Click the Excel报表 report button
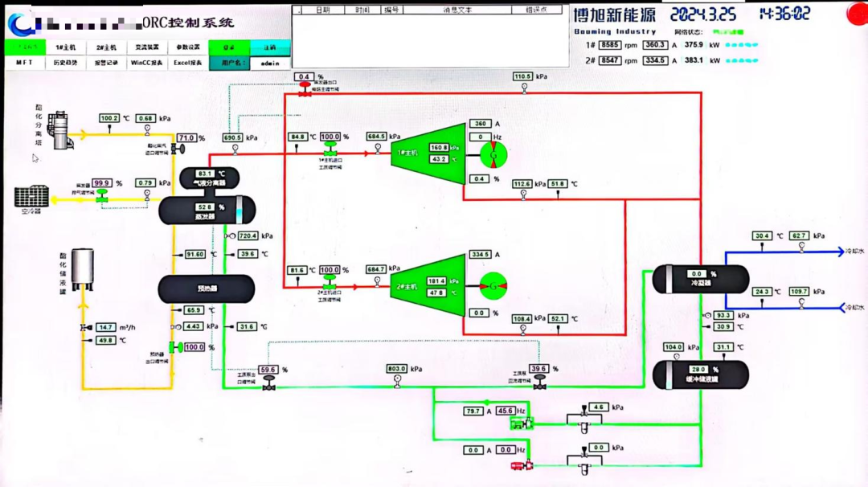 [x=187, y=63]
